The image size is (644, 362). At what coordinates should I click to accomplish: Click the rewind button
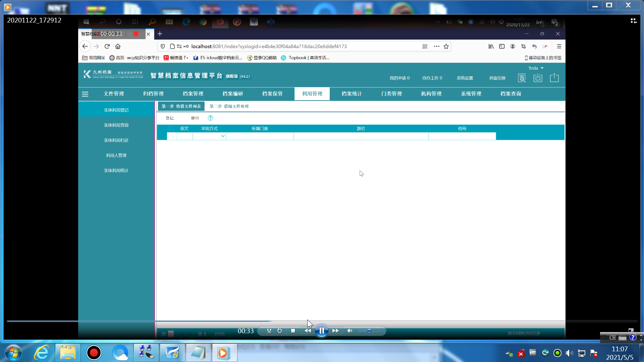pyautogui.click(x=307, y=331)
